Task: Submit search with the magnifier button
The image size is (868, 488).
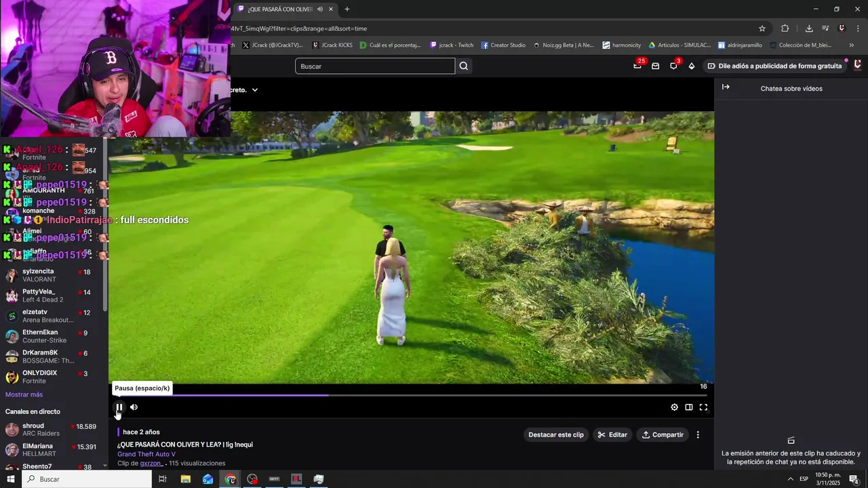Action: [464, 66]
